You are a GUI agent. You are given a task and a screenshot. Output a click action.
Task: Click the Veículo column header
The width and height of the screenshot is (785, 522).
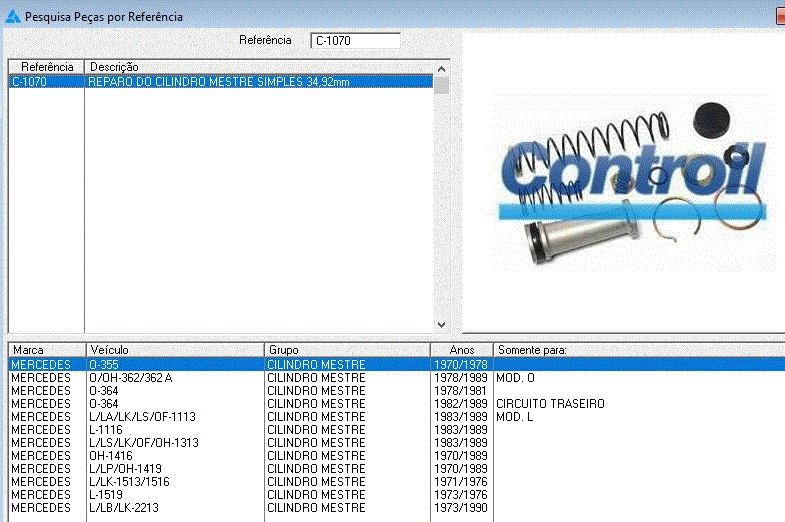[174, 350]
